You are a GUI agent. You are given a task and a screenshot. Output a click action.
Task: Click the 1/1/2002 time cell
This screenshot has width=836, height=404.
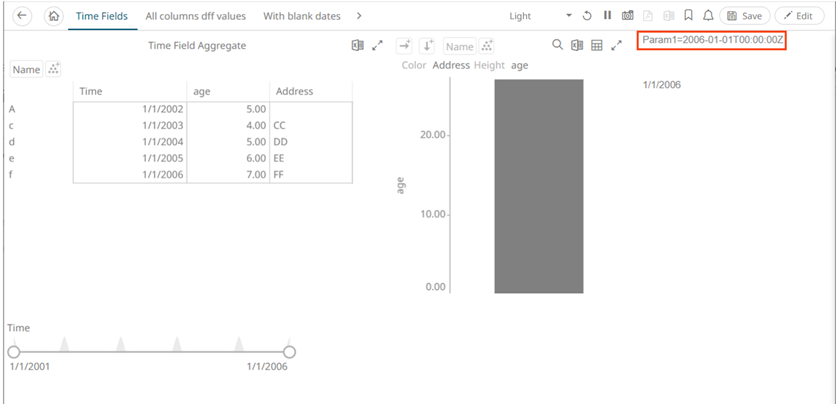pos(130,109)
